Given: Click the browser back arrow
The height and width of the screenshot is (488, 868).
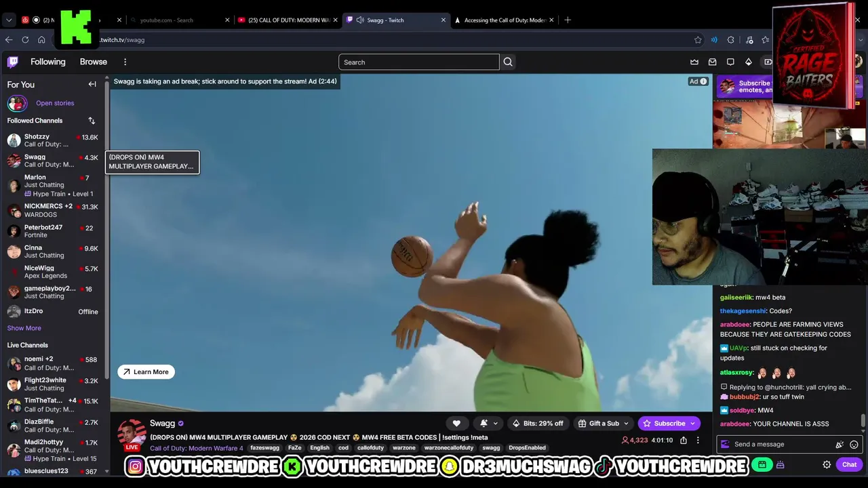Looking at the screenshot, I should [x=9, y=40].
